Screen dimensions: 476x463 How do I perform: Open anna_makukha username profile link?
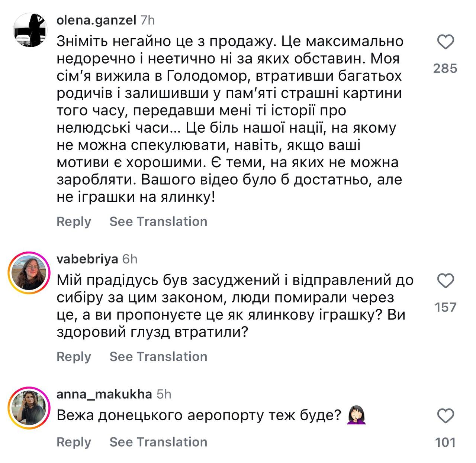pos(104,394)
